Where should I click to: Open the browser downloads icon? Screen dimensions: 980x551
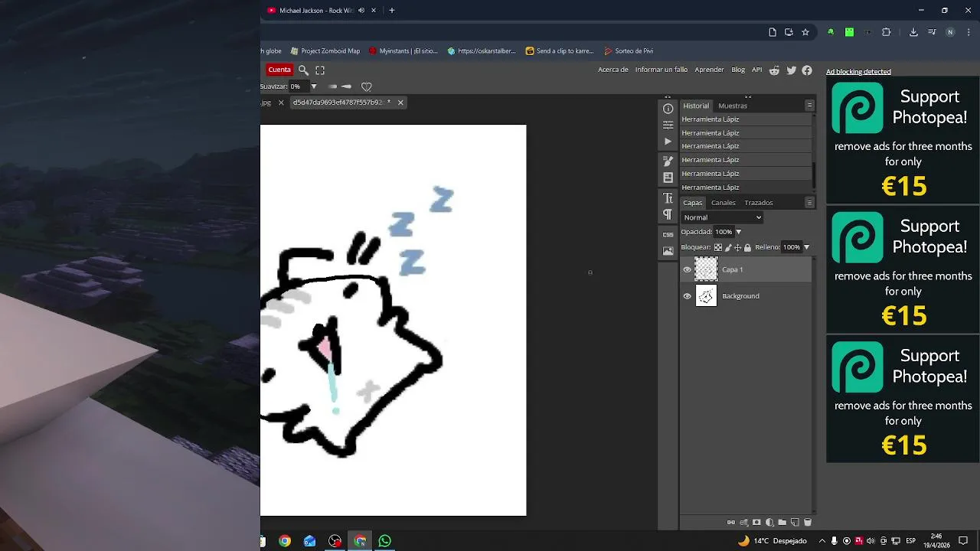tap(913, 32)
